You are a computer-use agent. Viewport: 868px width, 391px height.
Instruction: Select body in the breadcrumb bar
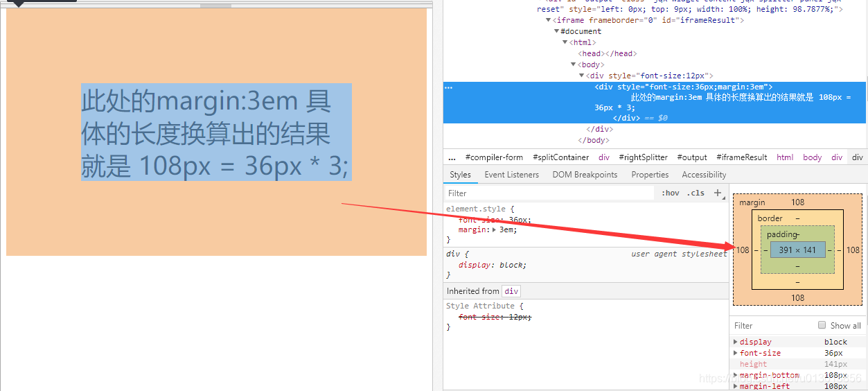tap(813, 157)
